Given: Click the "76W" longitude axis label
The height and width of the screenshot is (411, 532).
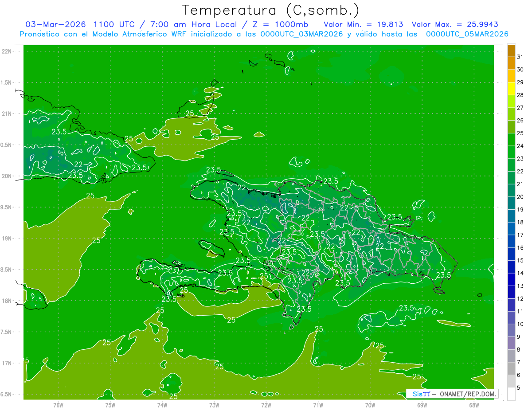Looking at the screenshot, I should [58, 405].
